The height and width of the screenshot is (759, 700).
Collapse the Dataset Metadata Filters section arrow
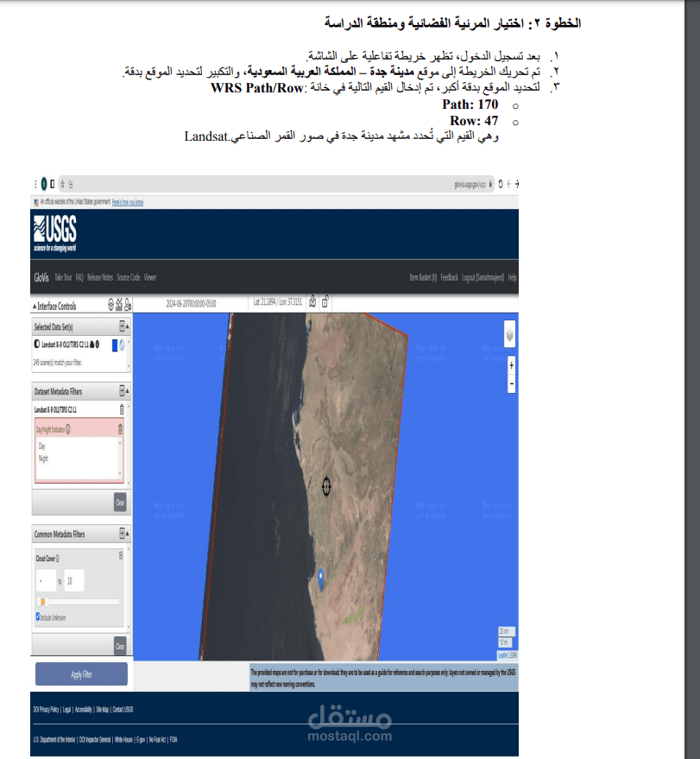pyautogui.click(x=127, y=391)
